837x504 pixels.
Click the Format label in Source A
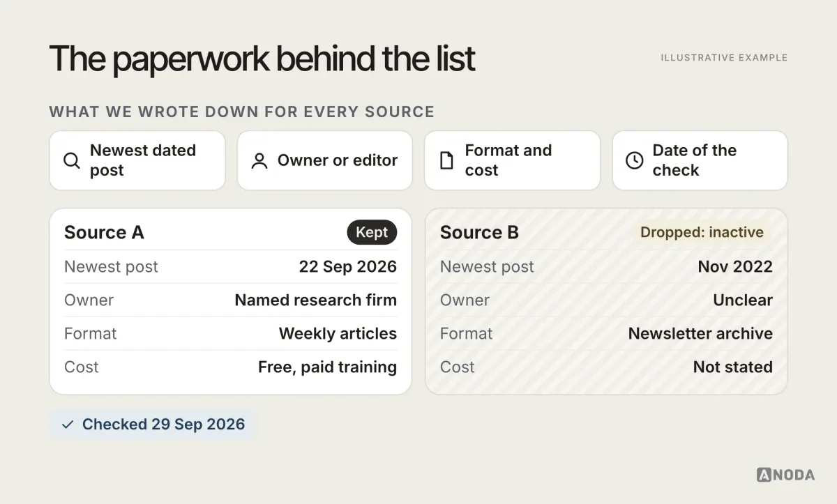click(91, 333)
